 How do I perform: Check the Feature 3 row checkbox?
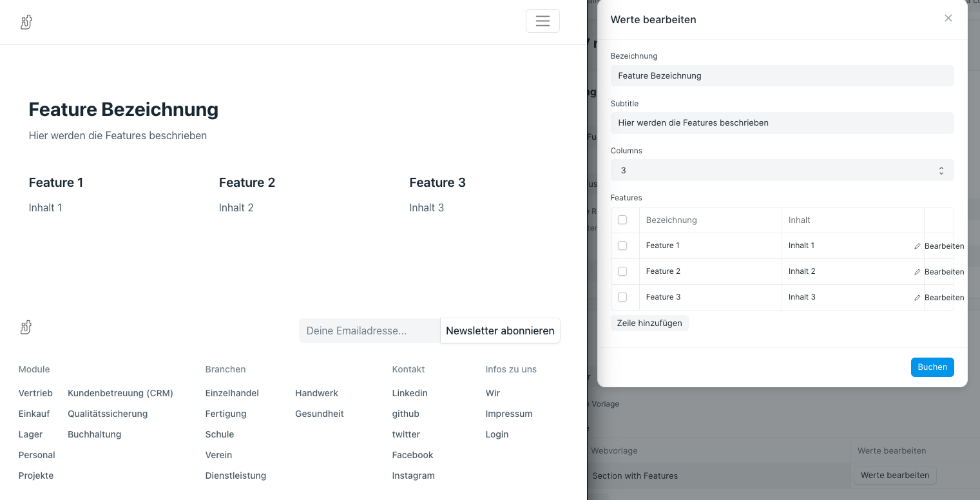[x=622, y=297]
